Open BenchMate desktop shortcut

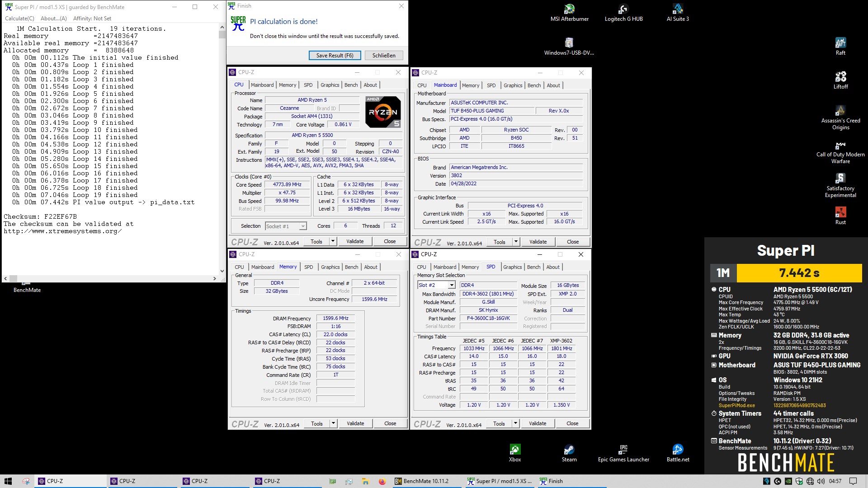pos(27,287)
